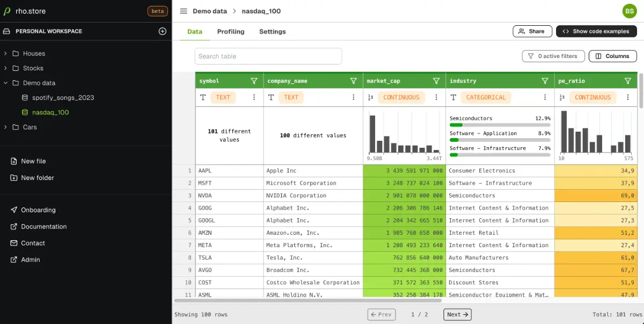The width and height of the screenshot is (644, 324).
Task: Click the filter icon on symbol column
Action: point(254,81)
